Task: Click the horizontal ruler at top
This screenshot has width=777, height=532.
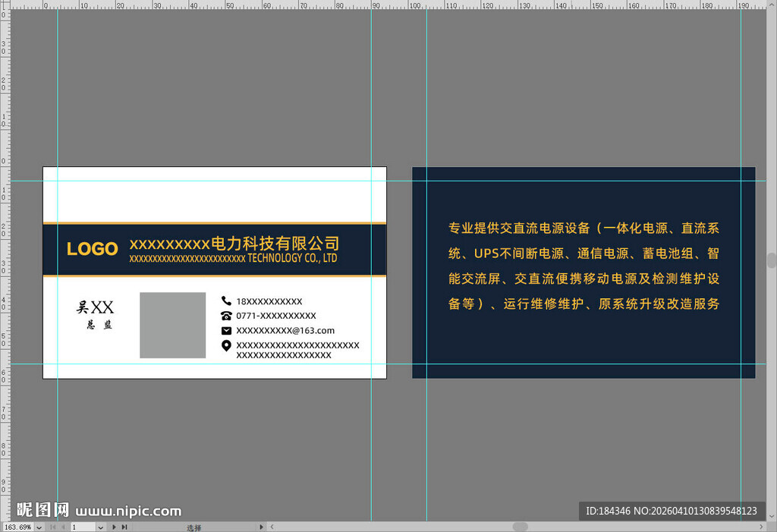Action: 388,5
